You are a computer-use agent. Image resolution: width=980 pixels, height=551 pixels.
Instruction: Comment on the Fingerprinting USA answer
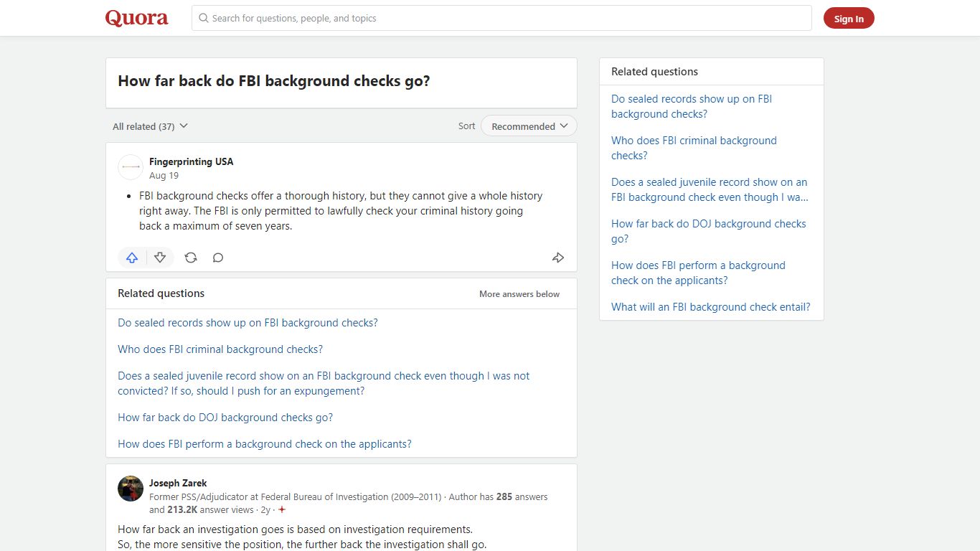(x=218, y=258)
